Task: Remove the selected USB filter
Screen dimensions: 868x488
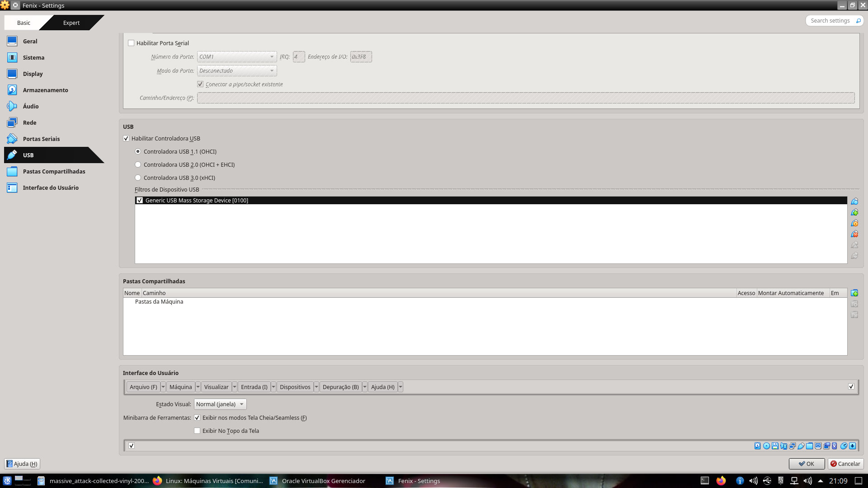Action: point(854,234)
